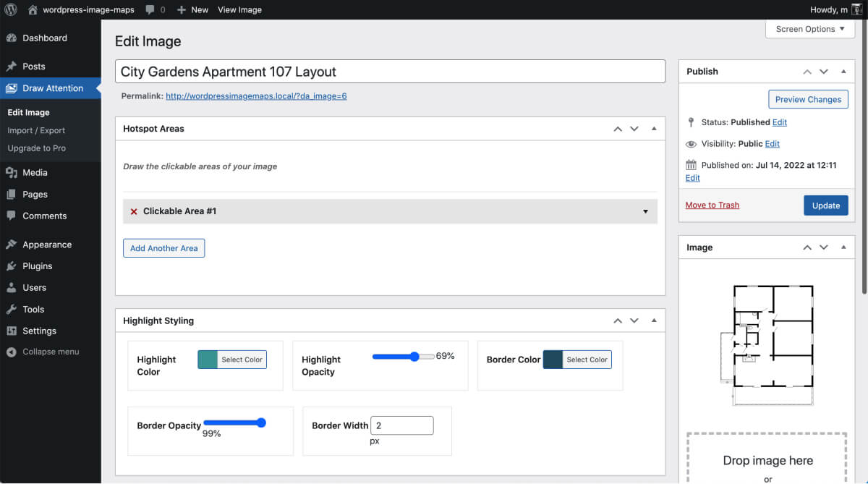The height and width of the screenshot is (484, 868).
Task: Toggle the Highlight Styling panel triangle
Action: [x=654, y=320]
